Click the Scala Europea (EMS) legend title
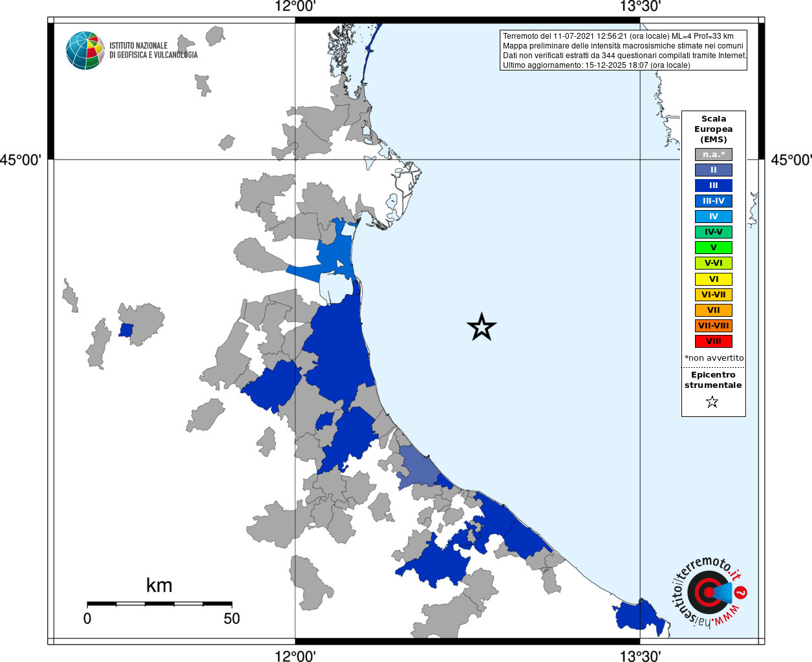The image size is (812, 662). pos(714,129)
